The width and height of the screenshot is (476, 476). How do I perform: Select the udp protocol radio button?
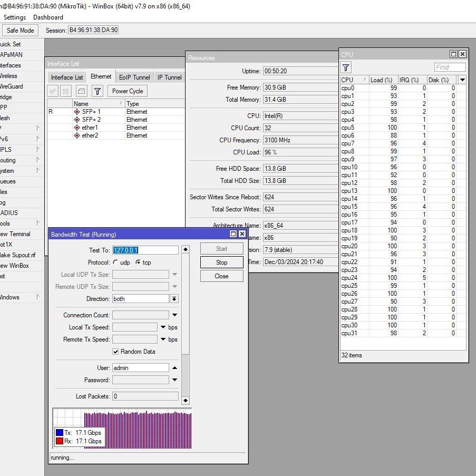point(115,263)
